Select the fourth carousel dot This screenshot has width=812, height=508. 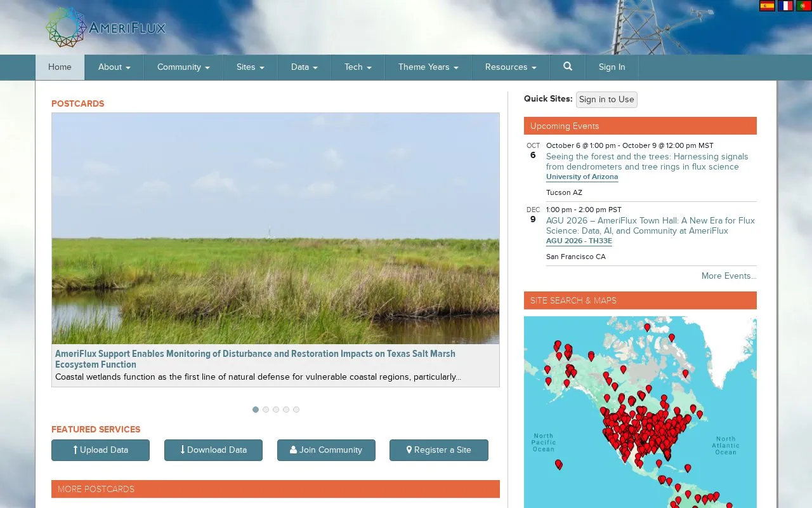tap(286, 410)
